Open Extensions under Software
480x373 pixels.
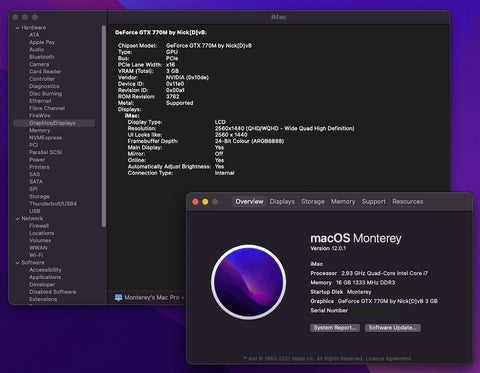43,299
